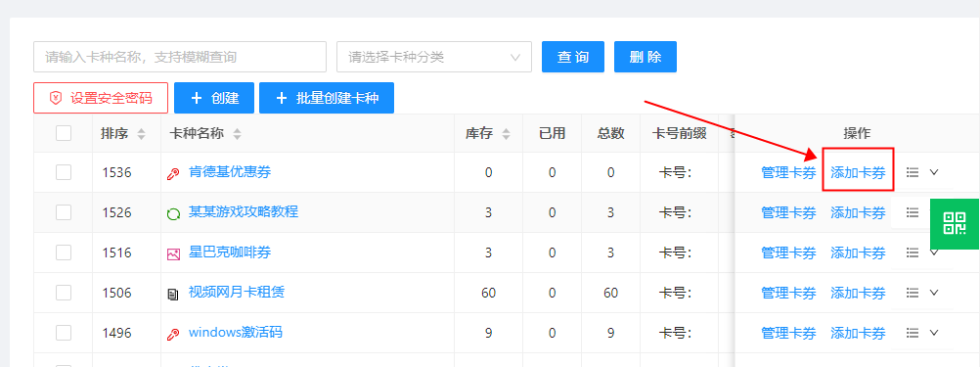980x367 pixels.
Task: Sort by 库存 column arrows
Action: pyautogui.click(x=507, y=134)
